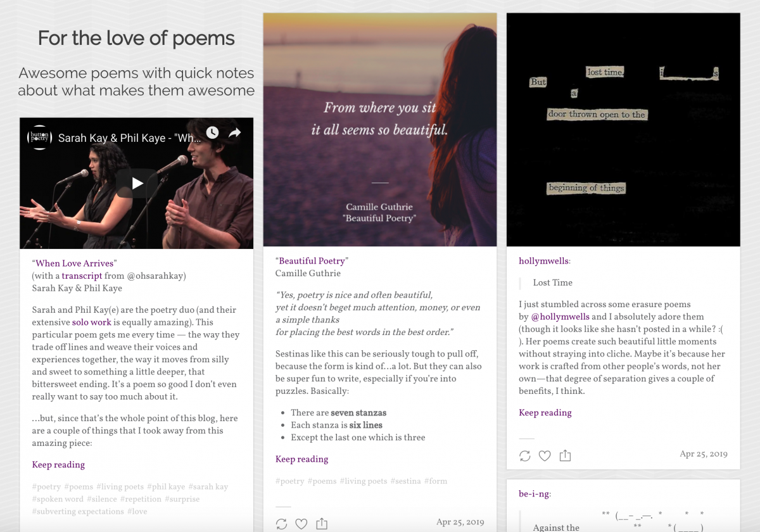The height and width of the screenshot is (532, 760).
Task: Open the transcript link
Action: point(82,275)
